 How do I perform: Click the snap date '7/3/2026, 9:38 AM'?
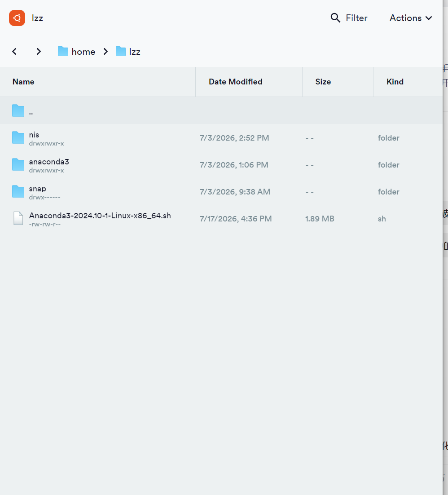tap(235, 192)
